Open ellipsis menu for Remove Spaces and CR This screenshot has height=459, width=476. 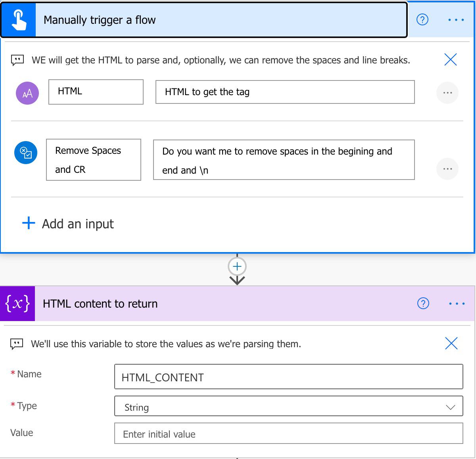coord(447,168)
